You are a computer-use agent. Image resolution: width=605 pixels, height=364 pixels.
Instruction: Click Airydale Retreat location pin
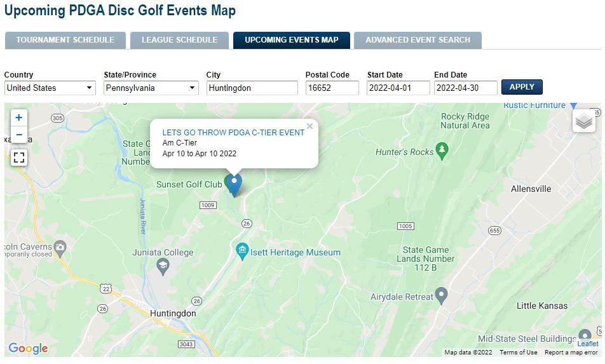(x=441, y=296)
